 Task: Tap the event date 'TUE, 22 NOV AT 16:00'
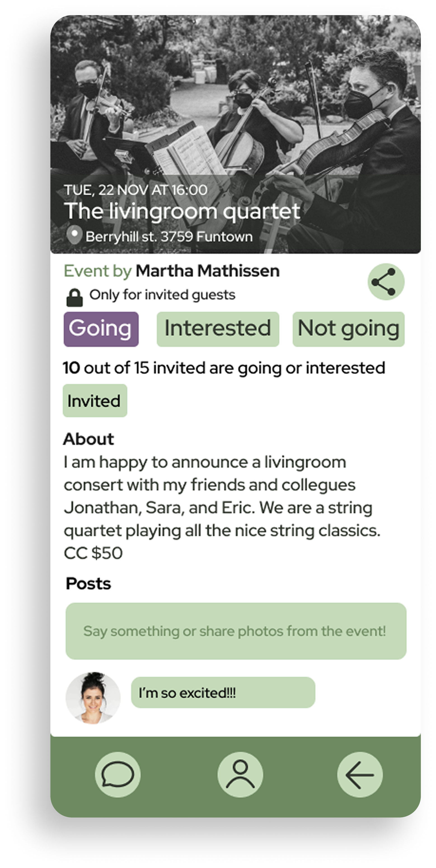point(136,190)
